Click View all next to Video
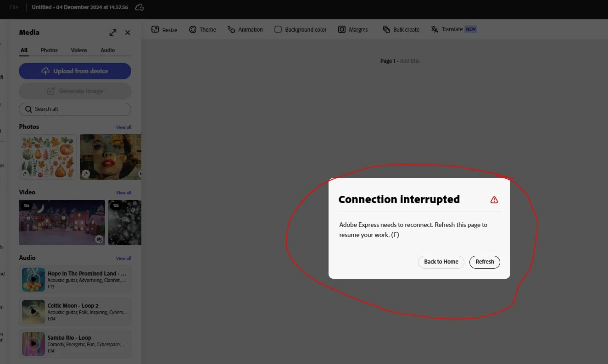Viewport: 608px width, 364px height. click(x=123, y=193)
